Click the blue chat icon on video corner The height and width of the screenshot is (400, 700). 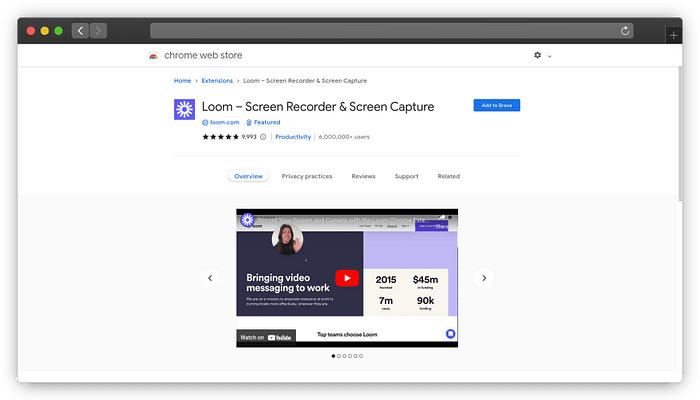coord(450,333)
